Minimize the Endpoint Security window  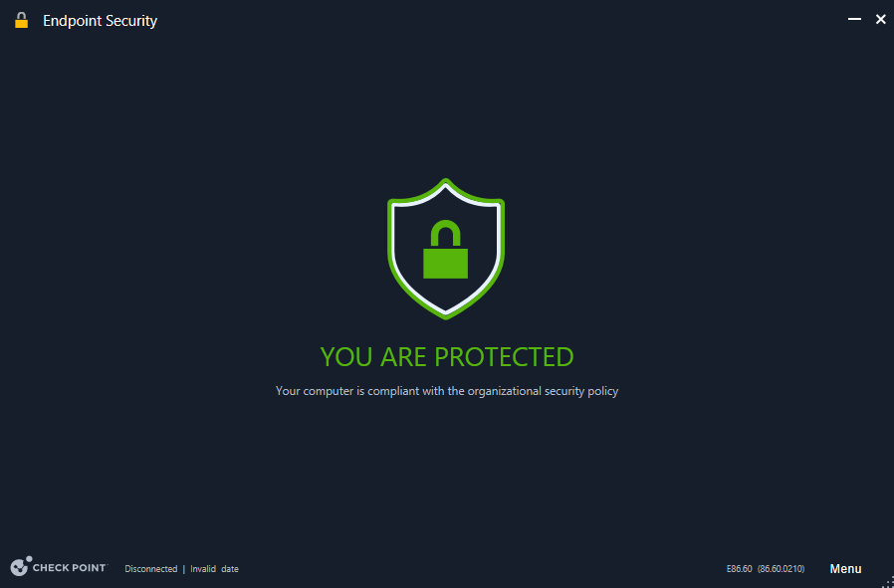click(854, 19)
